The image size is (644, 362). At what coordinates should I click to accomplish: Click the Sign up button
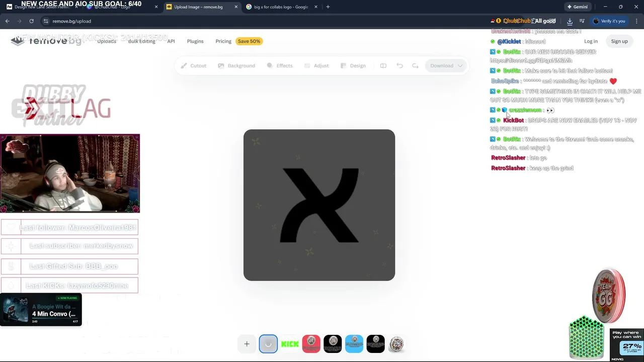619,41
